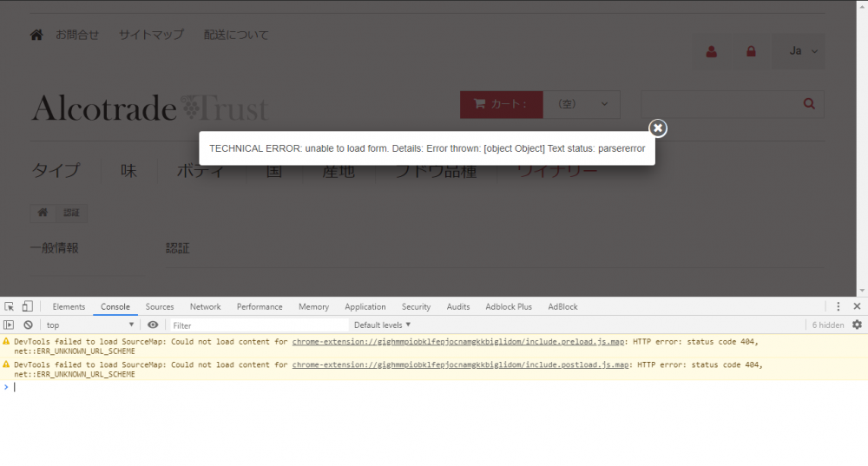Open the include.postload.js.map link
This screenshot has height=466, width=868.
tap(461, 364)
